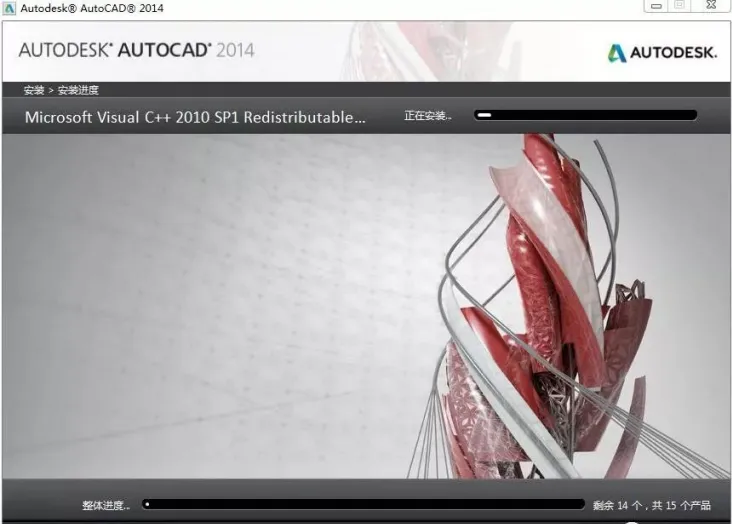Click the disabled maximize window button
Screen dimensions: 732x524
(680, 5)
